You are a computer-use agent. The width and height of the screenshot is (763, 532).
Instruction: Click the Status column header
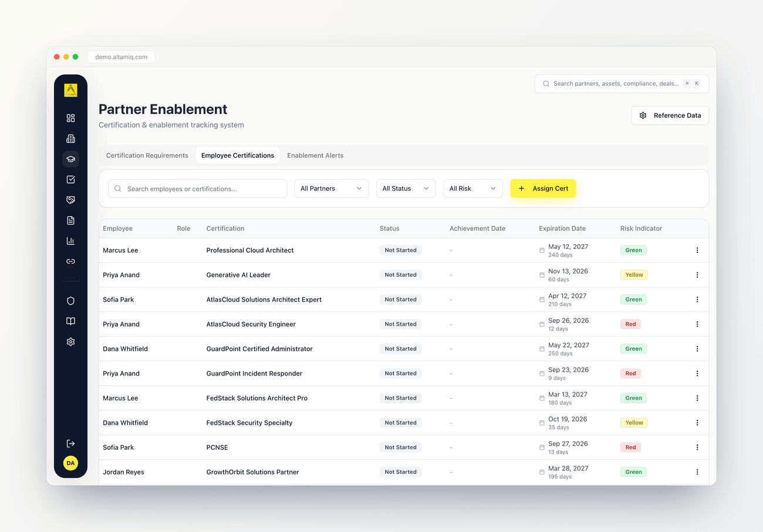(x=389, y=229)
